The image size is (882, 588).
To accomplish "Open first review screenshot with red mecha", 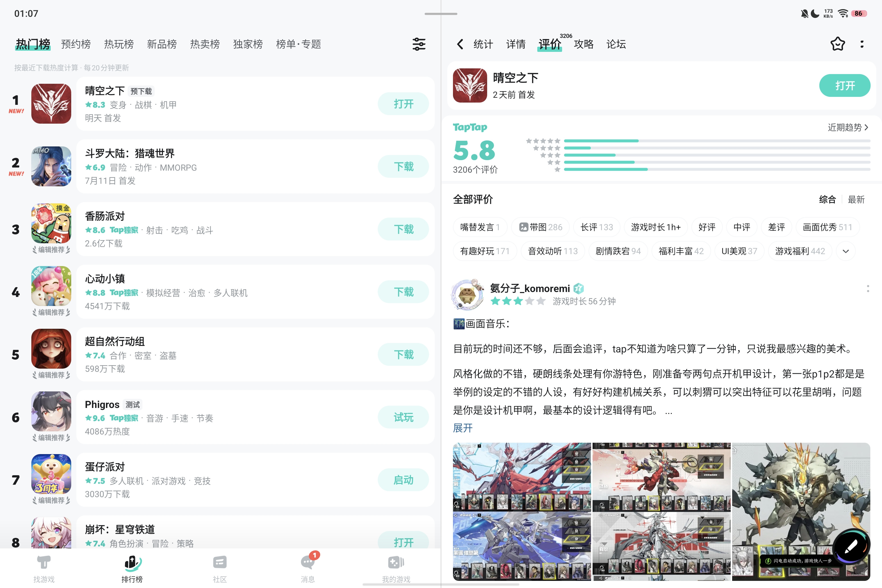I will click(x=522, y=512).
